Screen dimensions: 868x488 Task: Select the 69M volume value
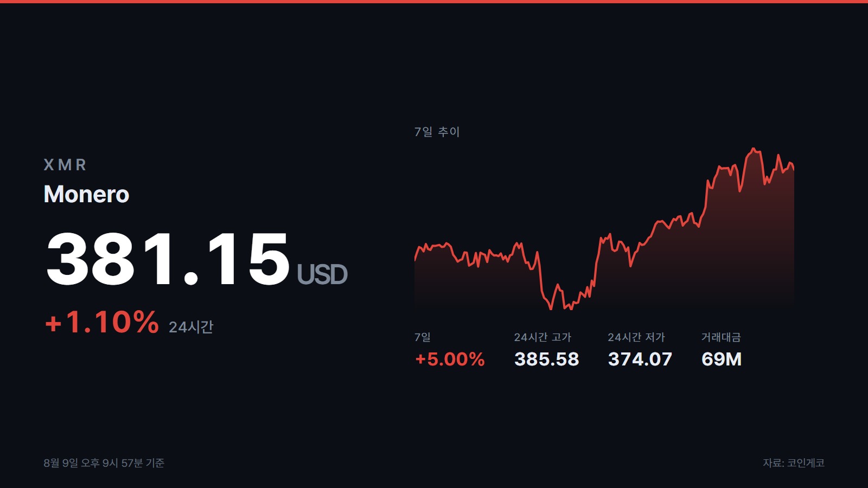coord(722,359)
